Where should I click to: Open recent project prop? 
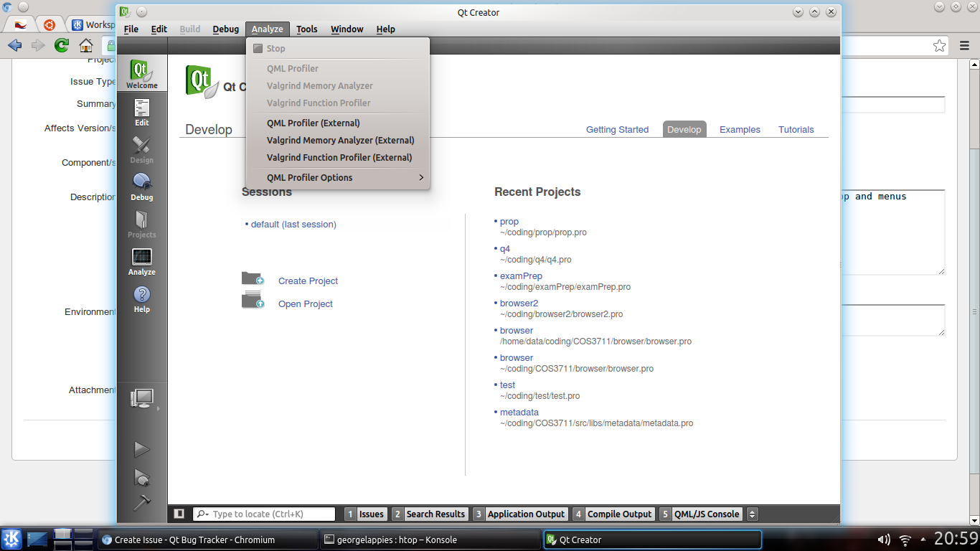point(509,222)
